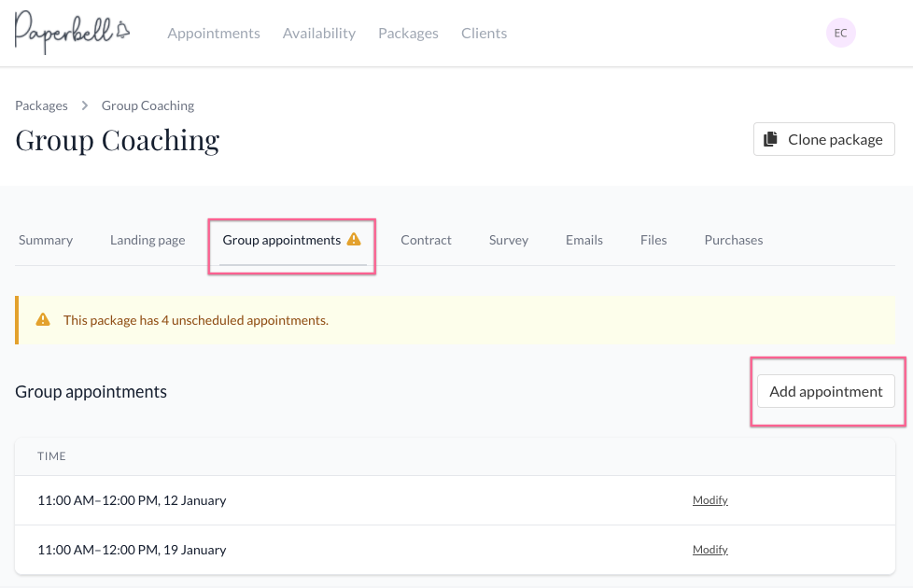Modify the 19 January appointment
Screen dimensions: 913x588
click(x=709, y=550)
